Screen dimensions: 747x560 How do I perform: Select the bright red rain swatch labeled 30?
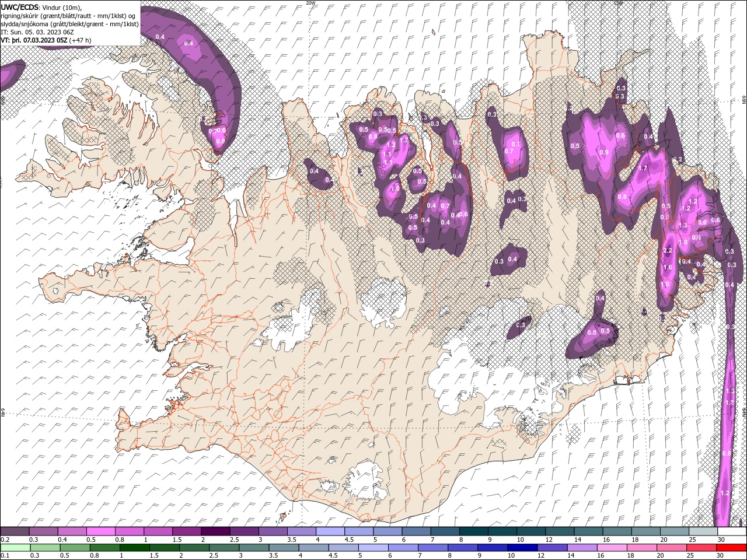coord(731,548)
